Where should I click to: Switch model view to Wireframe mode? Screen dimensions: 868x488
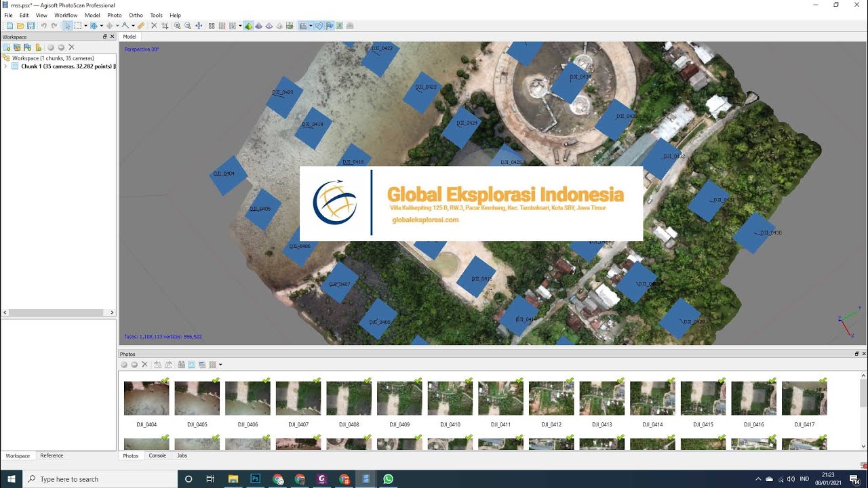(269, 26)
